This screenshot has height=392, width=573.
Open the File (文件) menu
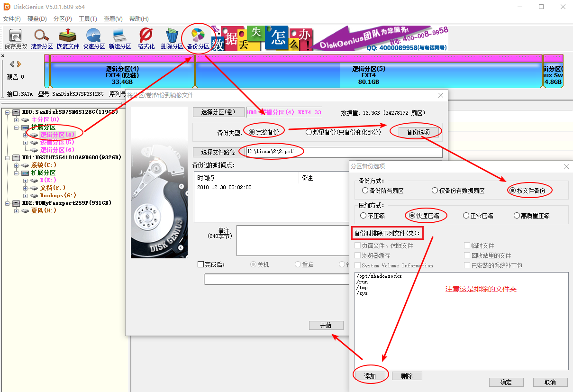(12, 19)
